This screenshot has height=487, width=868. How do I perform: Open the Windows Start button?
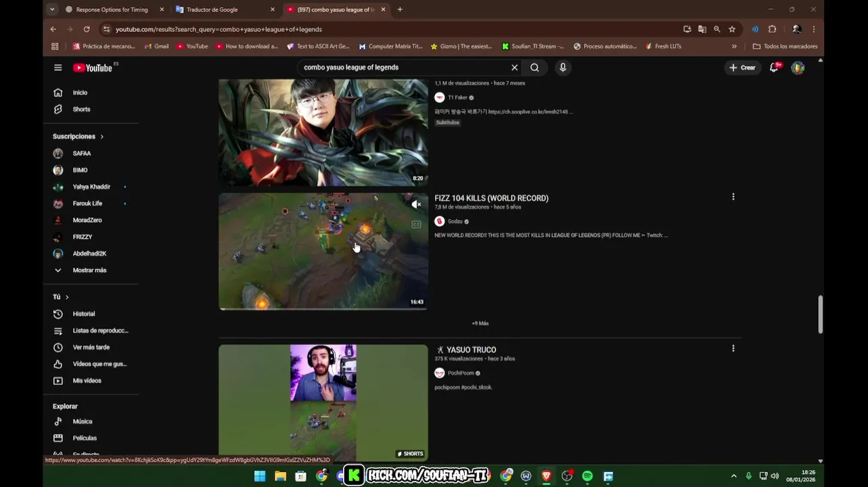[x=260, y=476]
